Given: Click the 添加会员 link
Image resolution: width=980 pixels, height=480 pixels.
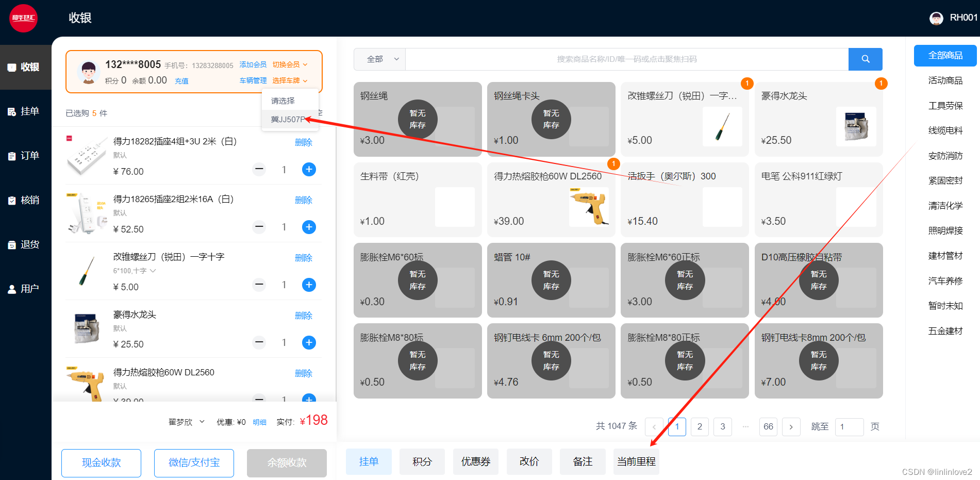Looking at the screenshot, I should pos(253,64).
